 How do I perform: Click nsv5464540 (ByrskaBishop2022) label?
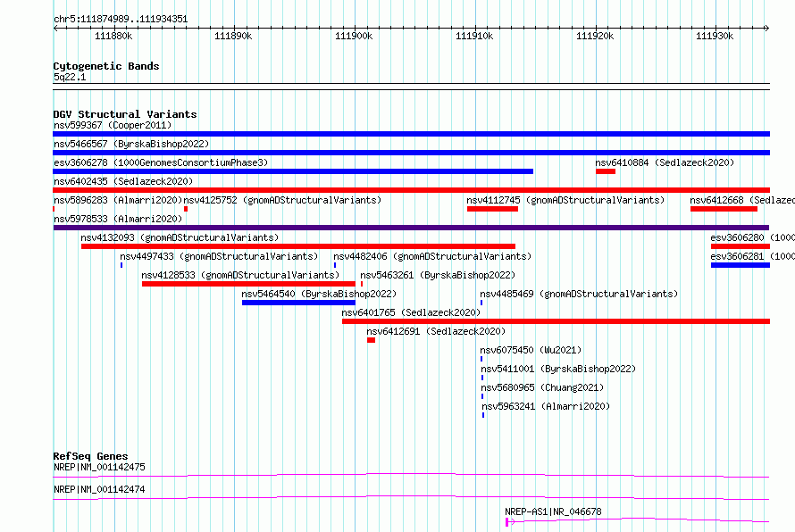click(x=319, y=294)
